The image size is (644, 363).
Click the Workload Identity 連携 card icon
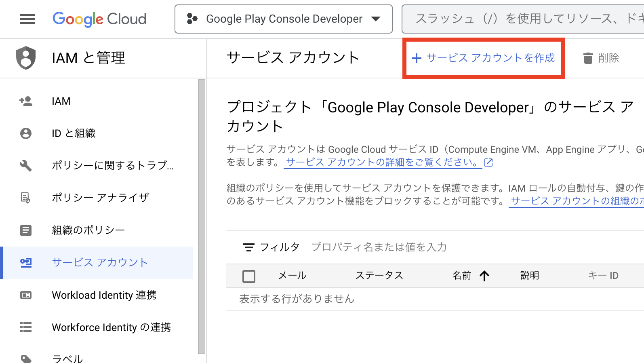pyautogui.click(x=26, y=295)
